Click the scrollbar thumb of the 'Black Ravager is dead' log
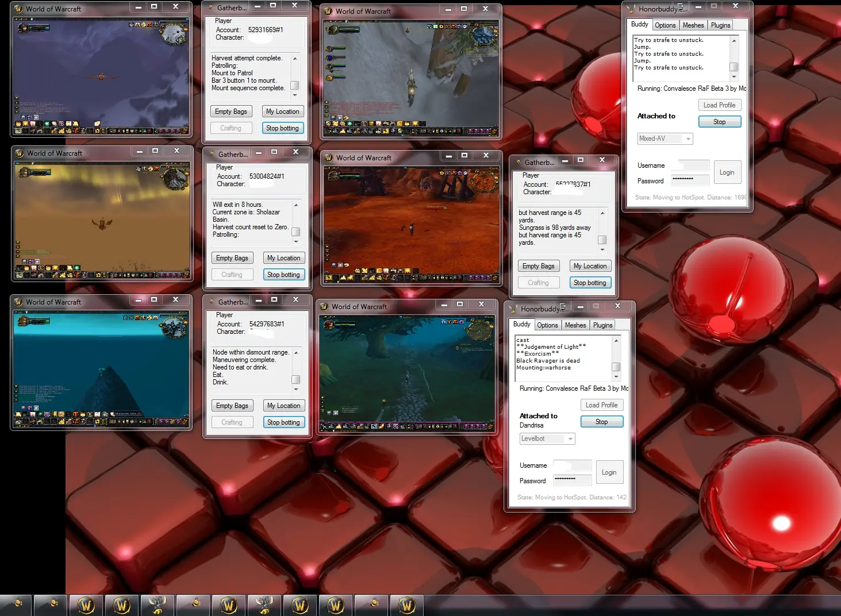This screenshot has width=841, height=616. [616, 367]
